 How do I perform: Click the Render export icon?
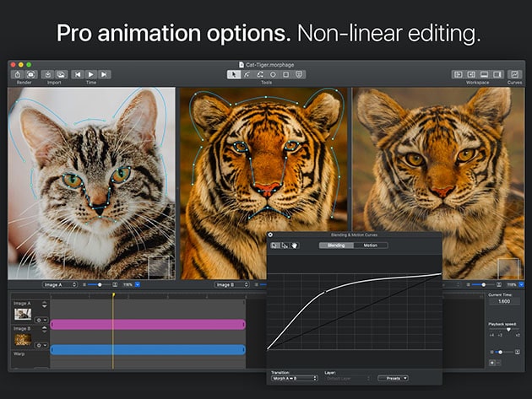[18, 74]
